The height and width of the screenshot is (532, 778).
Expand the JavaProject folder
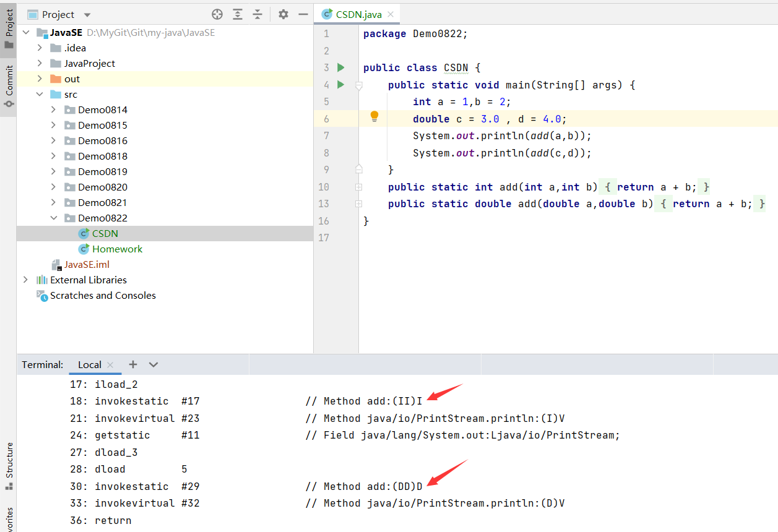coord(40,64)
